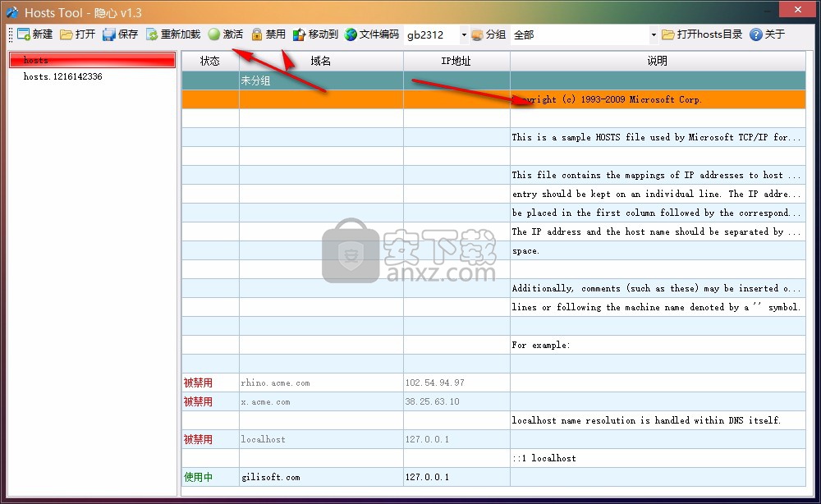This screenshot has width=821, height=504.
Task: Select 'be placed in the first column' row
Action: (x=493, y=213)
